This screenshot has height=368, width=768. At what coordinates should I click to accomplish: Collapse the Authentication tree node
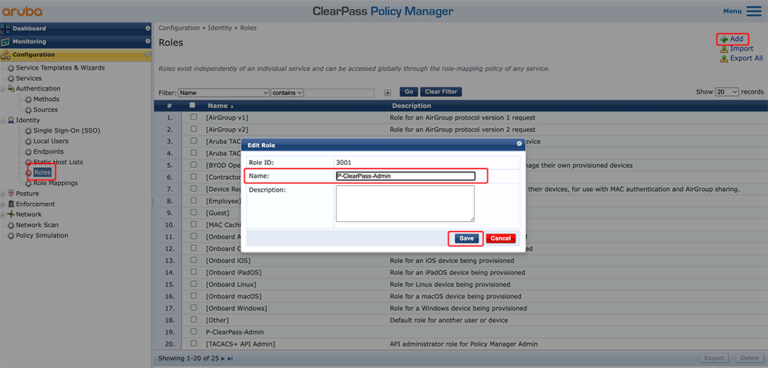coord(3,89)
